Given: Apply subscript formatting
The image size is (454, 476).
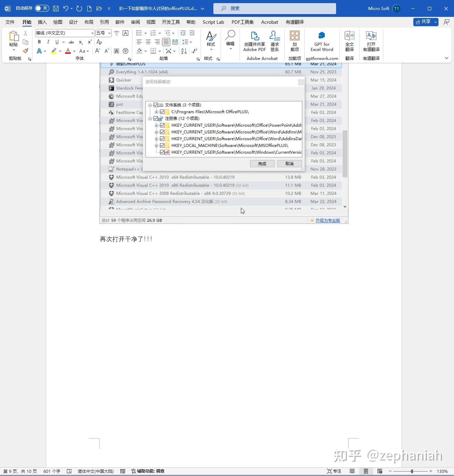Looking at the screenshot, I should (x=80, y=42).
